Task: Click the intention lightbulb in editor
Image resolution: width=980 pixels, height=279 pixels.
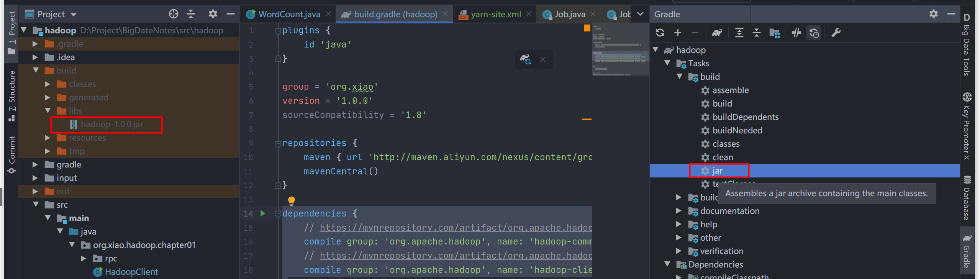Action: pos(292,200)
